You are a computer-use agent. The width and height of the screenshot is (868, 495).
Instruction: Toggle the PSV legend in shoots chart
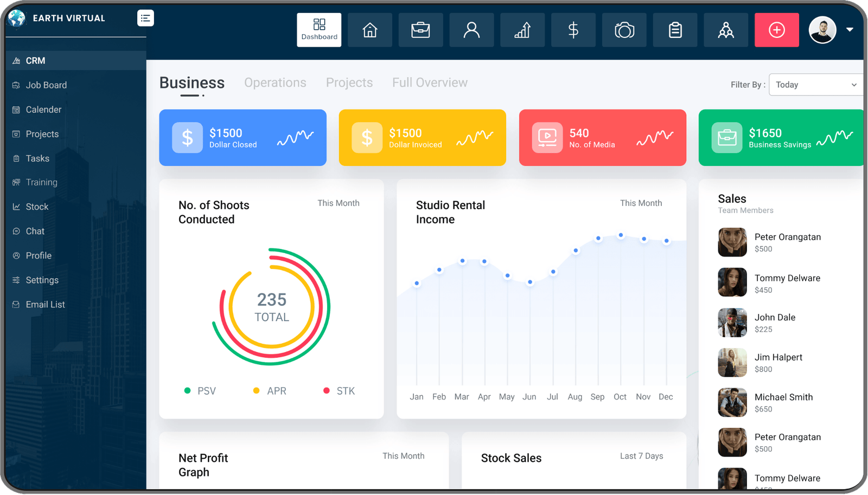point(200,391)
